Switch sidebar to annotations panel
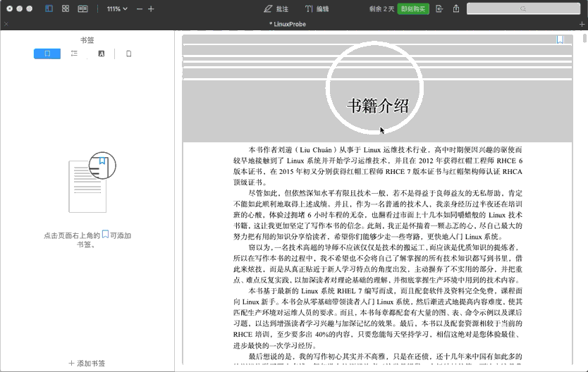The width and height of the screenshot is (588, 372). (x=102, y=54)
